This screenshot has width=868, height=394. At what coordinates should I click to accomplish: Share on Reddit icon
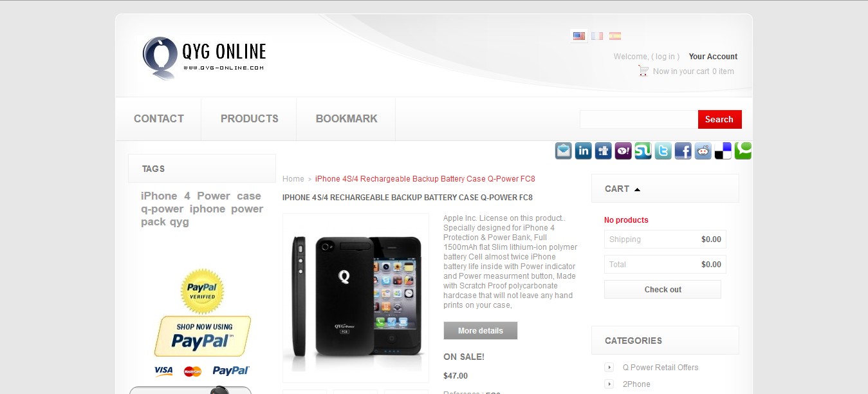(x=703, y=151)
